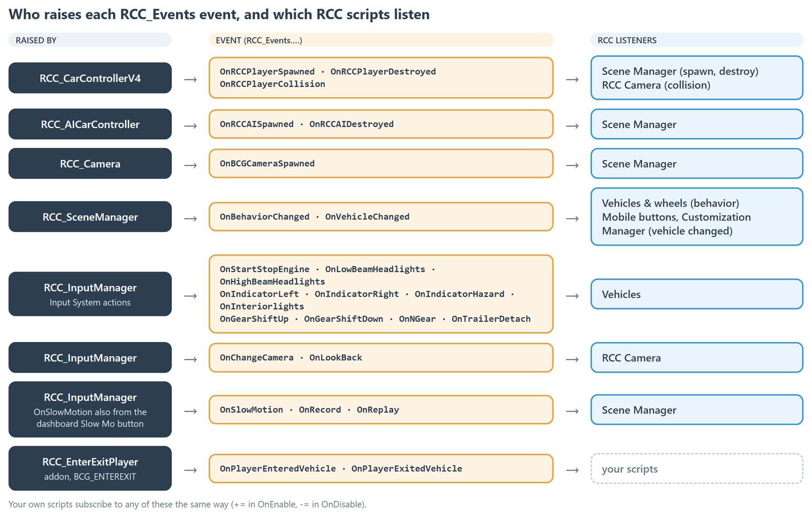The width and height of the screenshot is (812, 518).
Task: Click the 'RCC Camera' listener box
Action: [697, 357]
